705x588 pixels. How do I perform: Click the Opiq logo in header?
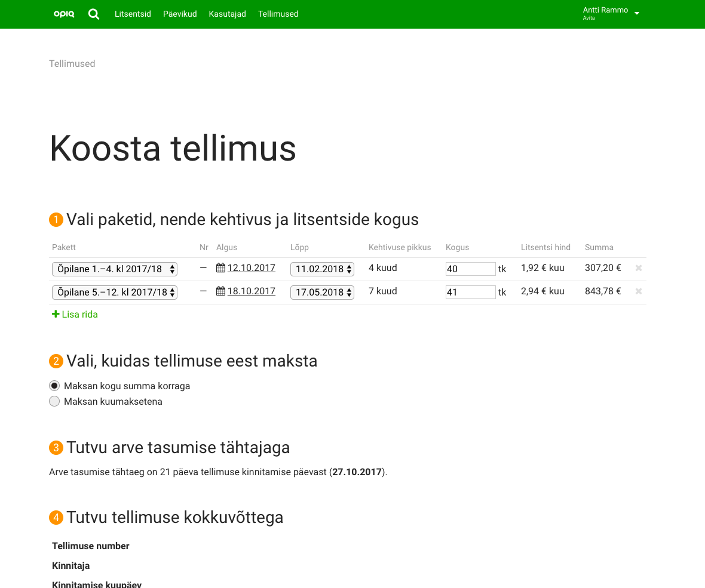(64, 14)
